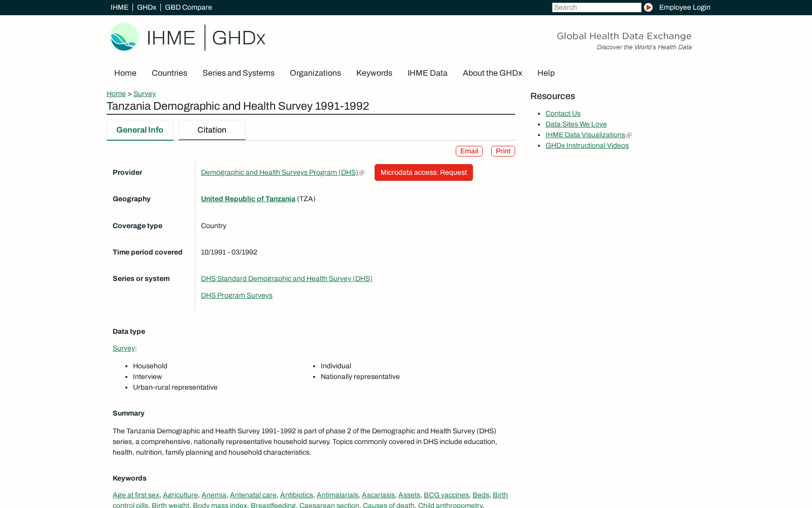Click the Antibiotics keyword
The height and width of the screenshot is (508, 812).
point(296,495)
